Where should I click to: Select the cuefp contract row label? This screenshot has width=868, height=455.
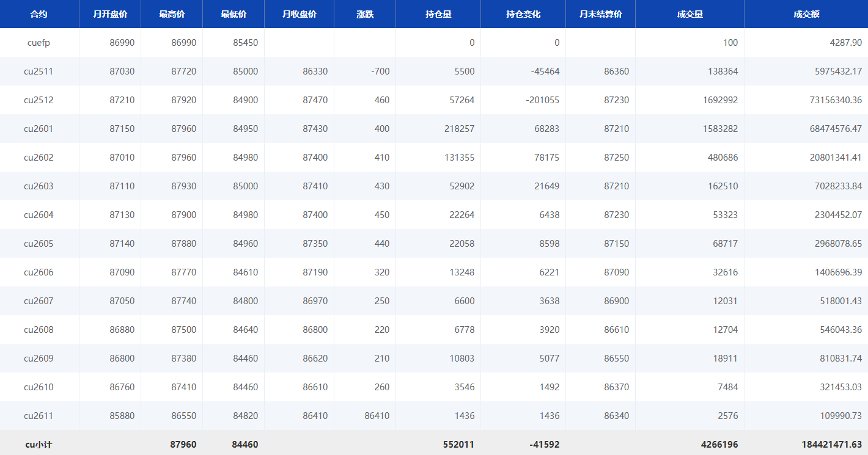[39, 43]
